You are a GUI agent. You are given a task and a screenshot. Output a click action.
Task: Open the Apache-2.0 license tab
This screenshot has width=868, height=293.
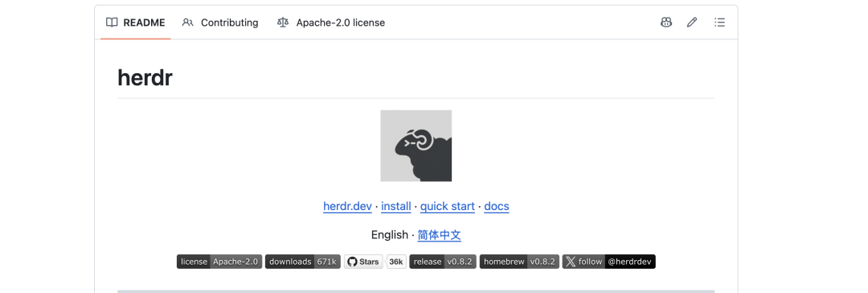point(331,23)
